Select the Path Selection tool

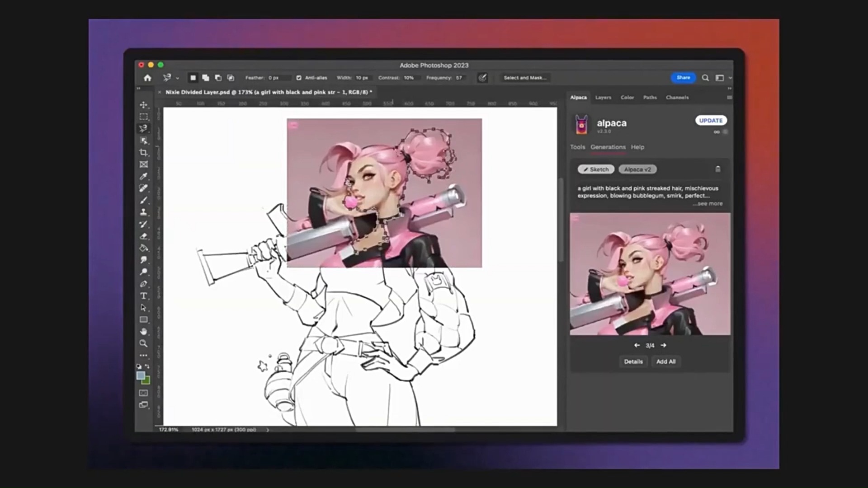click(x=144, y=308)
